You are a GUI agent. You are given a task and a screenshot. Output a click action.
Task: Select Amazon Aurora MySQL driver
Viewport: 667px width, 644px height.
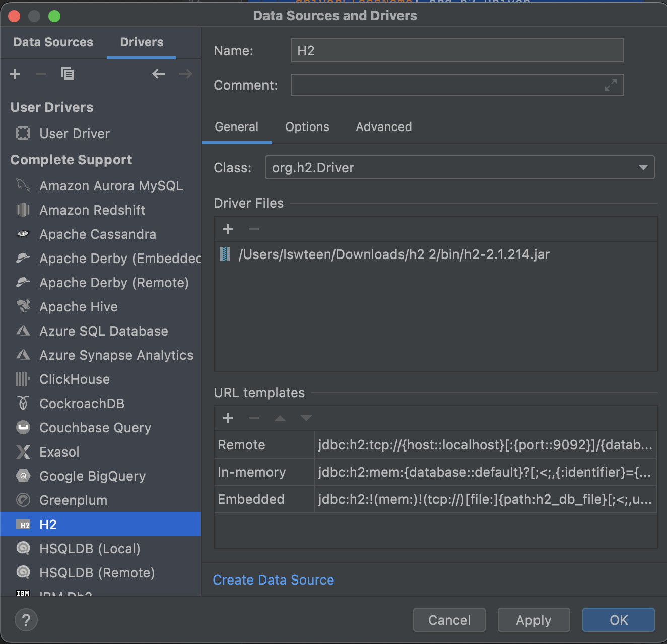101,186
